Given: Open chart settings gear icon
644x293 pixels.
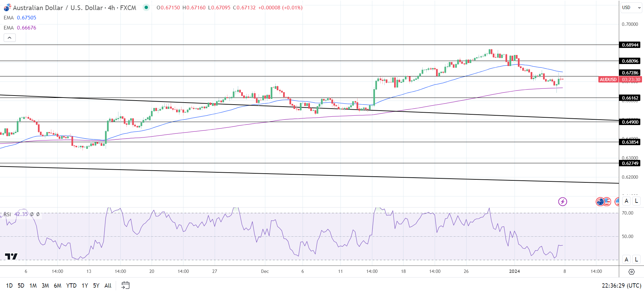Looking at the screenshot, I should [x=631, y=272].
